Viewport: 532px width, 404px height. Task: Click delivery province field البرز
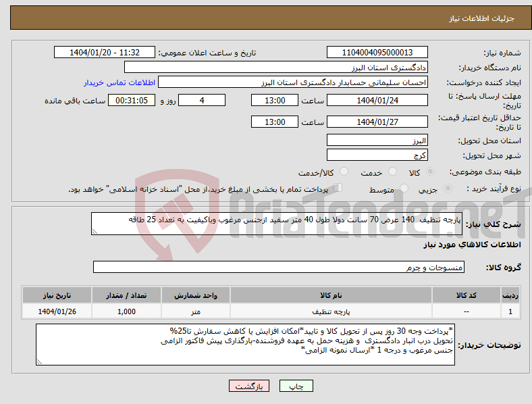coord(377,140)
